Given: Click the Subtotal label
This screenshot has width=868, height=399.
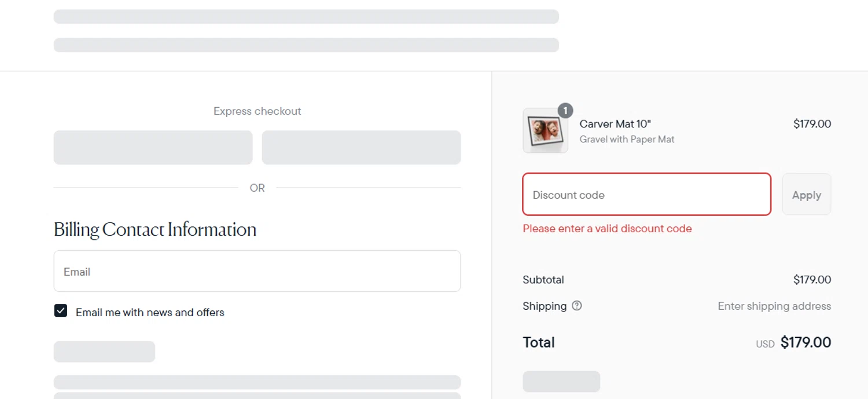Looking at the screenshot, I should click(x=543, y=280).
